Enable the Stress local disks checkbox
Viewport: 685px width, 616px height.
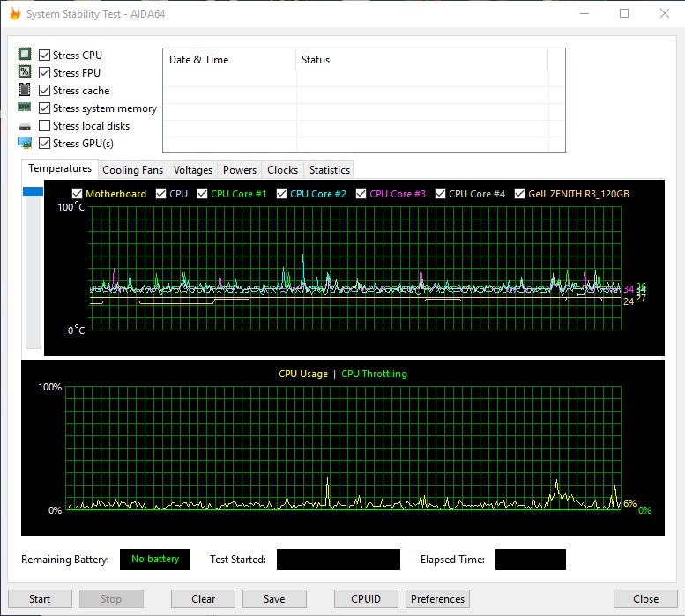44,126
